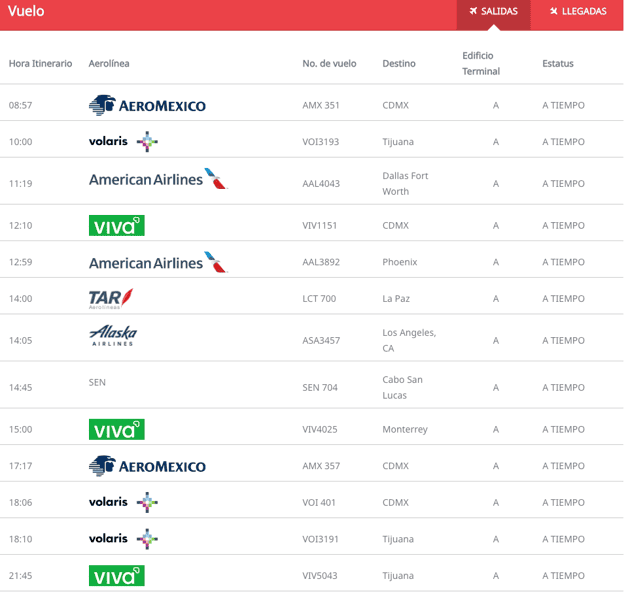Select the TAR airline logo
The height and width of the screenshot is (592, 628).
point(111,298)
